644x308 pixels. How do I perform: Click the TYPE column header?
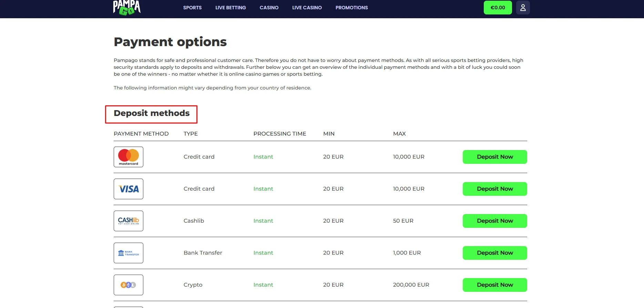191,134
